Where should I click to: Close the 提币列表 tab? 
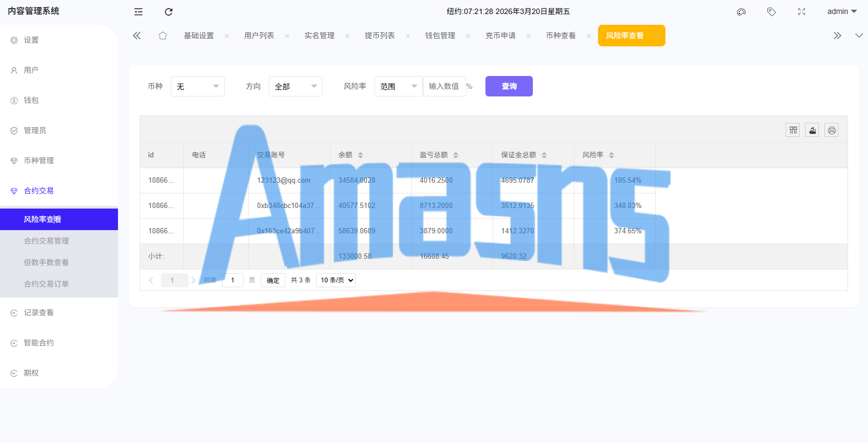[x=408, y=36]
